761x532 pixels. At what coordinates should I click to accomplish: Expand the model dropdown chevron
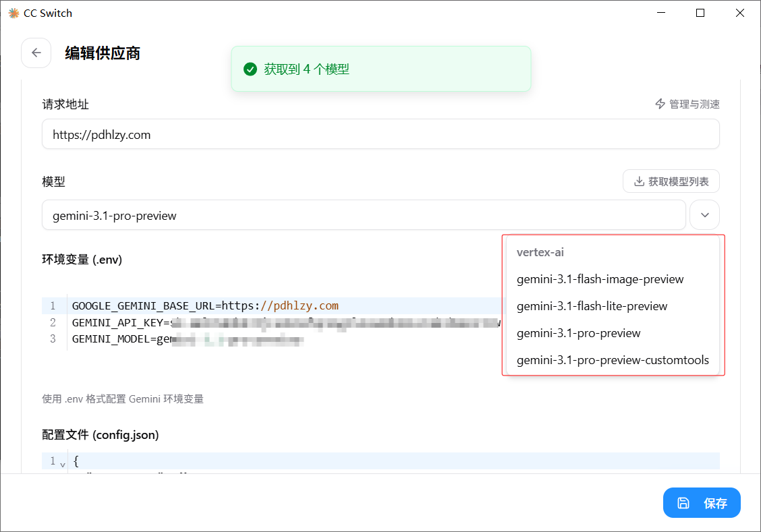[x=705, y=215]
